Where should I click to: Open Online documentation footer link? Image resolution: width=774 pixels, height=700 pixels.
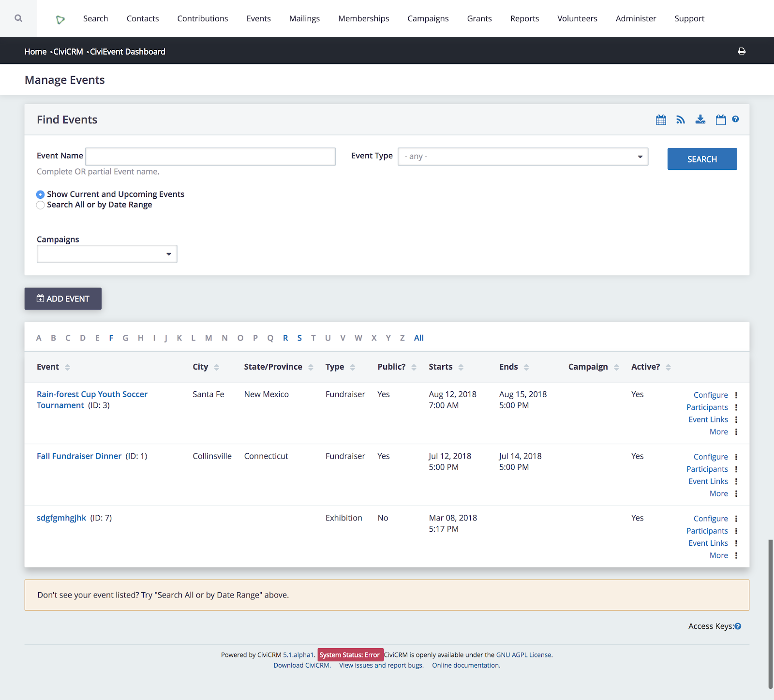tap(466, 666)
